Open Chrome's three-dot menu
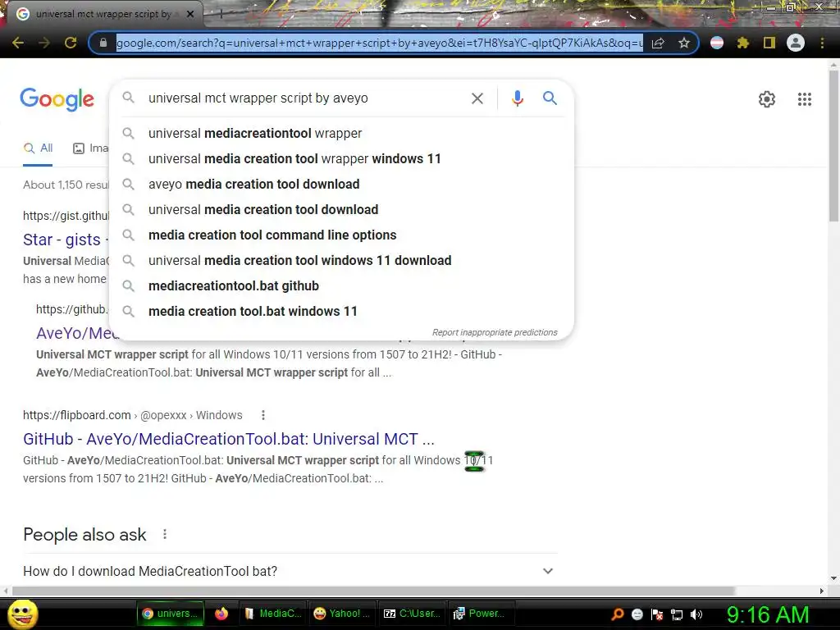840x630 pixels. (x=822, y=43)
